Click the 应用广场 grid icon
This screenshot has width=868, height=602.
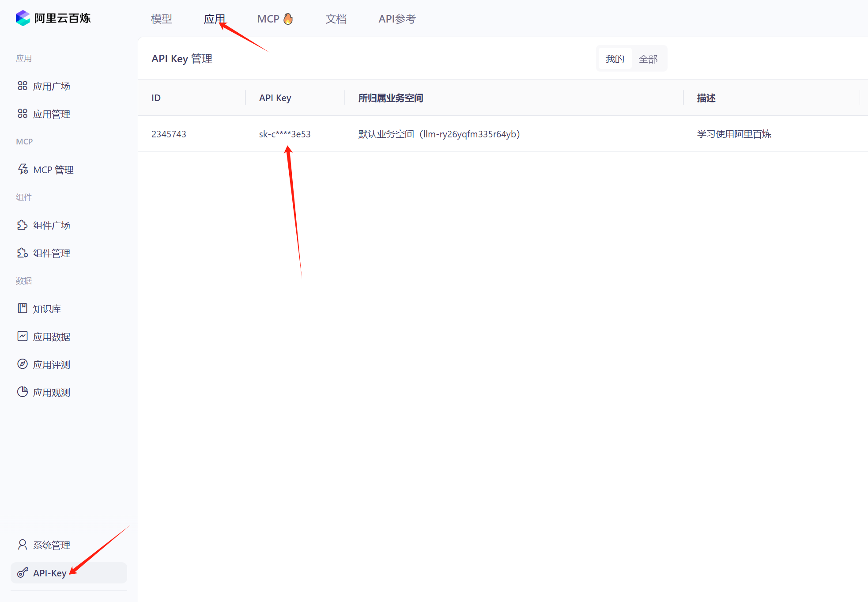pyautogui.click(x=23, y=86)
